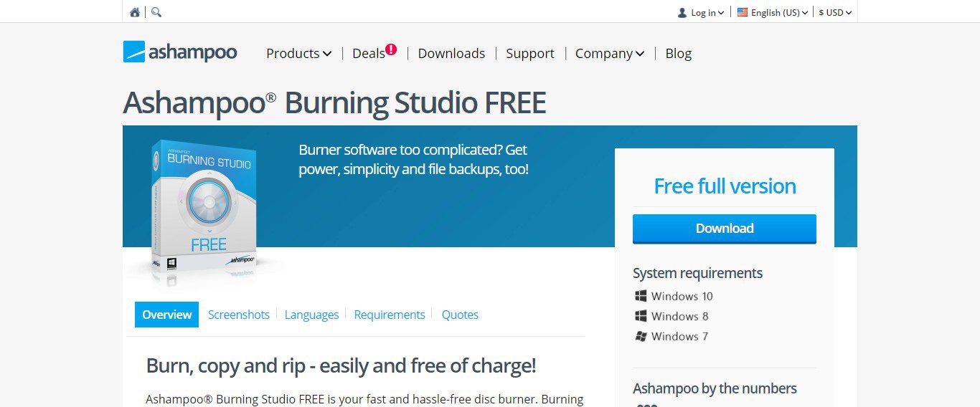Click the System requirements heading
The height and width of the screenshot is (407, 980).
[697, 273]
